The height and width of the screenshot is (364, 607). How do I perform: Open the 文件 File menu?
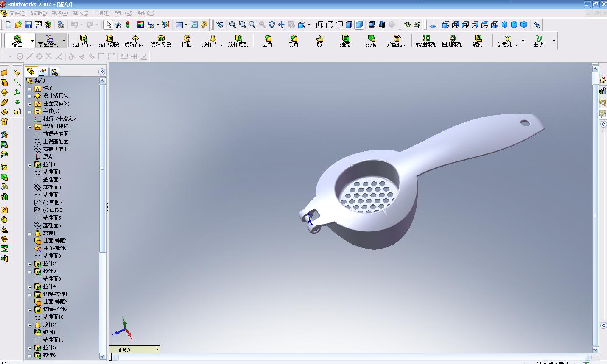17,13
